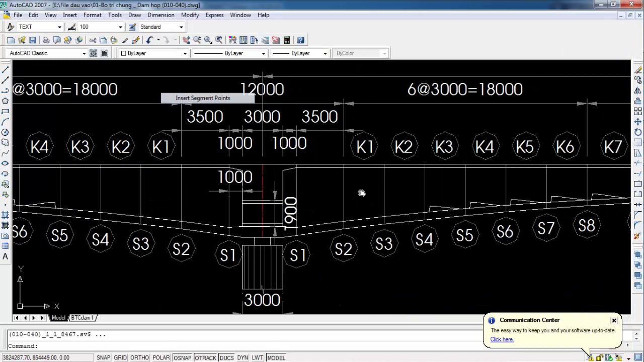
Task: Select the Line draw tool
Action: click(x=5, y=69)
